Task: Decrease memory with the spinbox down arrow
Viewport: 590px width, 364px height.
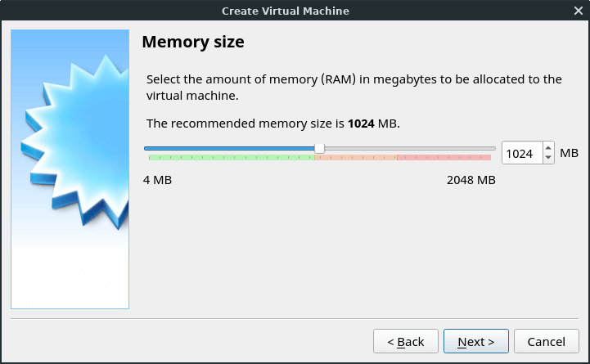Action: coord(548,158)
